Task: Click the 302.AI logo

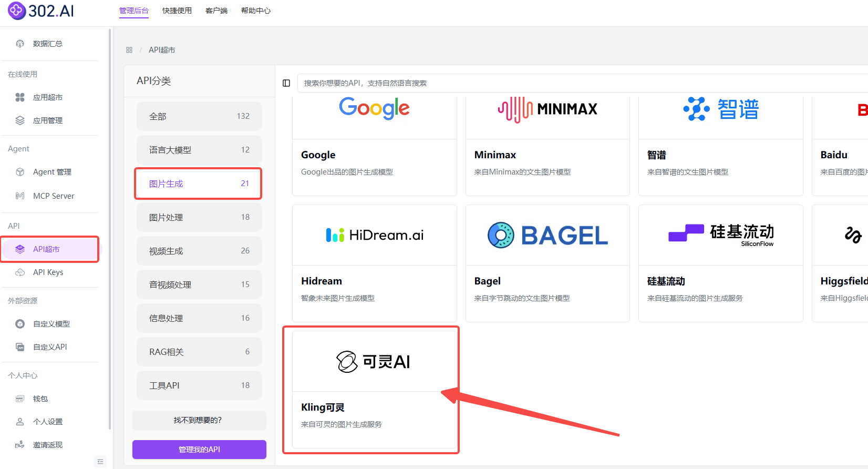Action: [41, 11]
